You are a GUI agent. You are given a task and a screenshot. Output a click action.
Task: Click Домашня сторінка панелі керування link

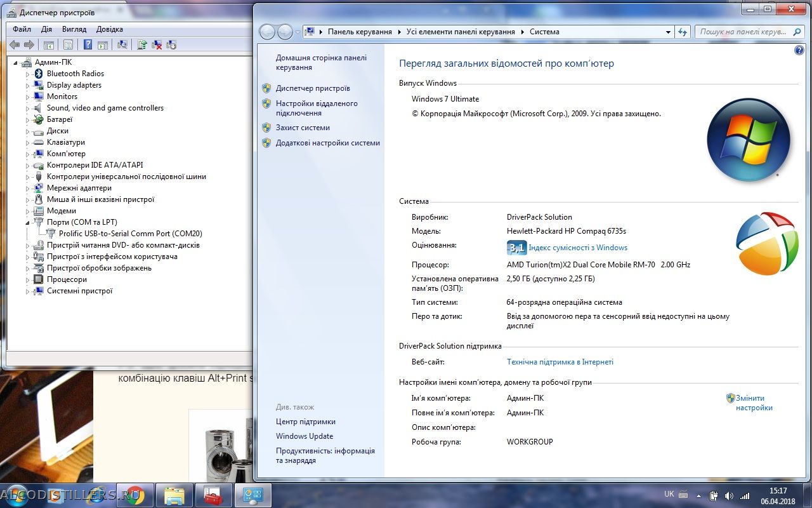point(321,62)
